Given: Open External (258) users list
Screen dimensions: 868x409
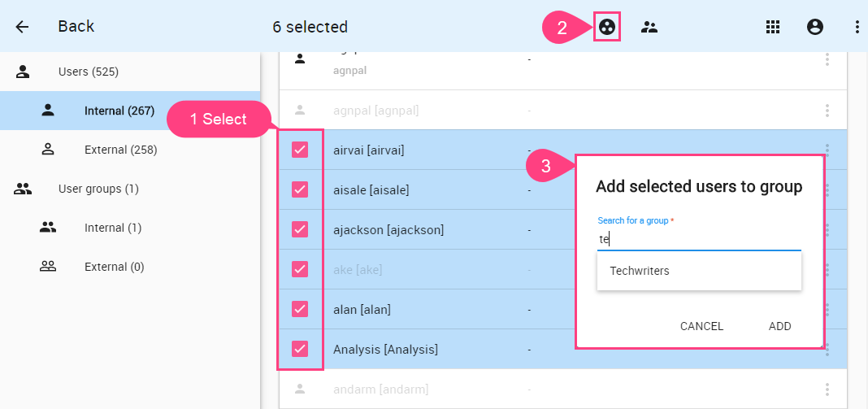Looking at the screenshot, I should 120,150.
